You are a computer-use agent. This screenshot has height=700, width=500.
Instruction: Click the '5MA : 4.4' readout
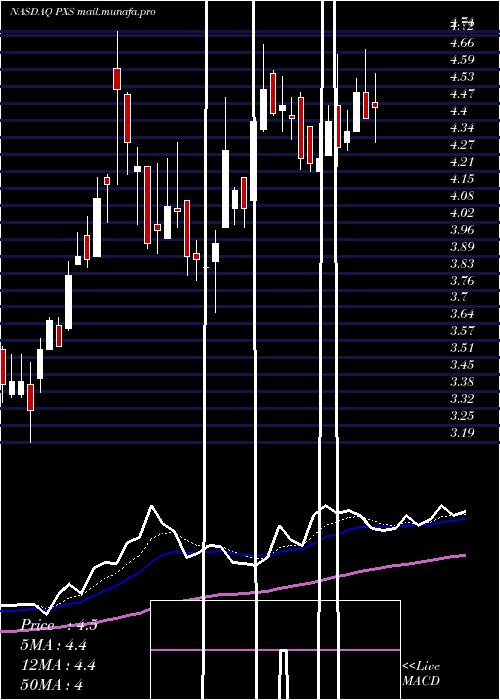[x=54, y=645]
